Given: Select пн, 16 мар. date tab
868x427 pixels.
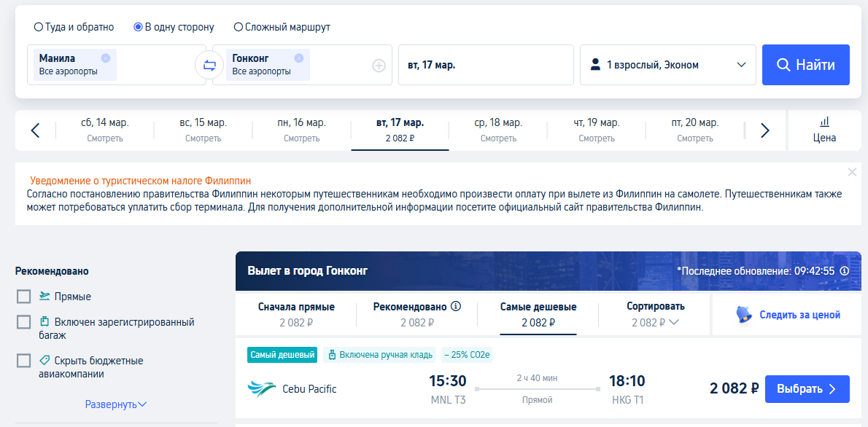Looking at the screenshot, I should point(302,130).
